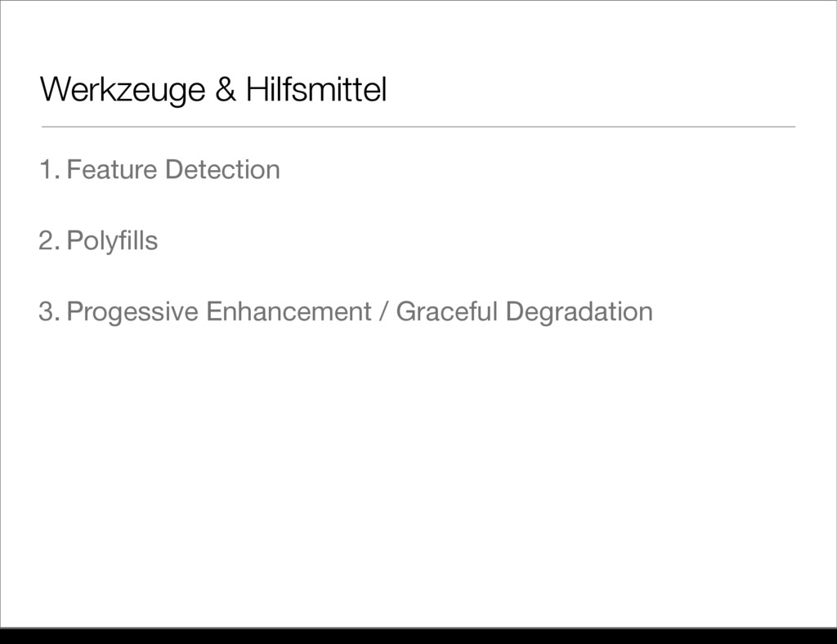Click the list number 1.
This screenshot has width=837, height=644.
click(49, 170)
